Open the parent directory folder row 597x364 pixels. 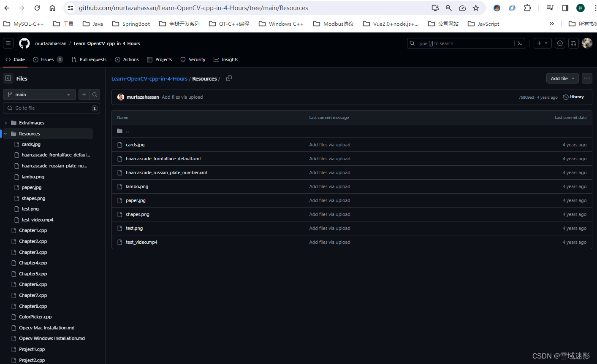(352, 131)
